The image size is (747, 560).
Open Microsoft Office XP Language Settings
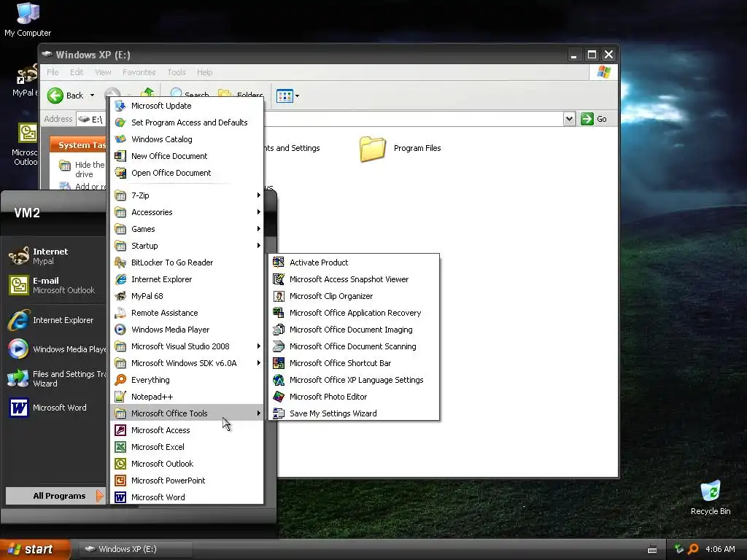(354, 379)
